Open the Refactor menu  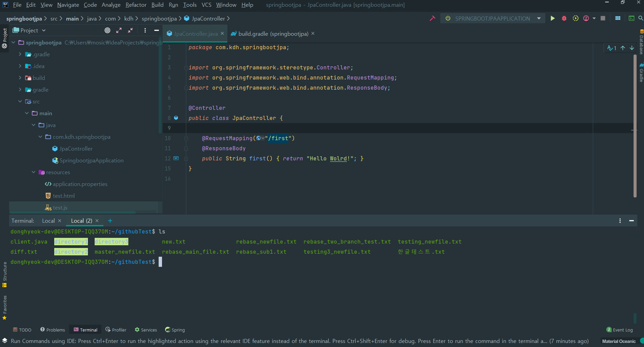pyautogui.click(x=136, y=5)
